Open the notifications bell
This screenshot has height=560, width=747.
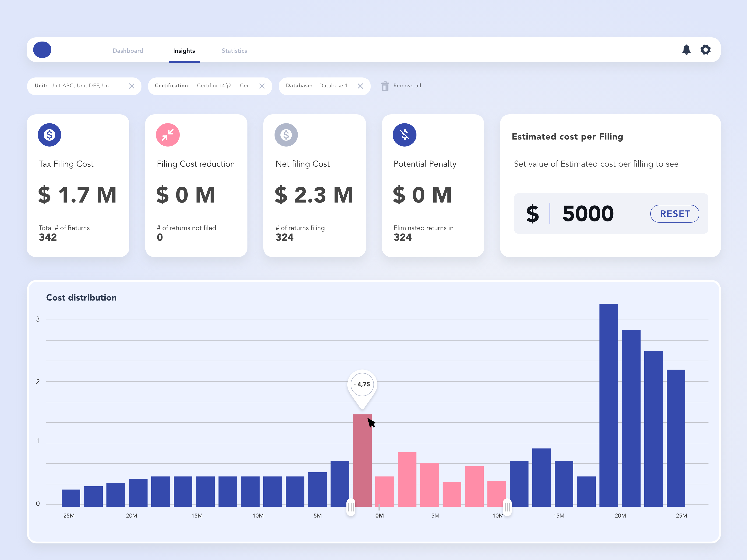(686, 50)
